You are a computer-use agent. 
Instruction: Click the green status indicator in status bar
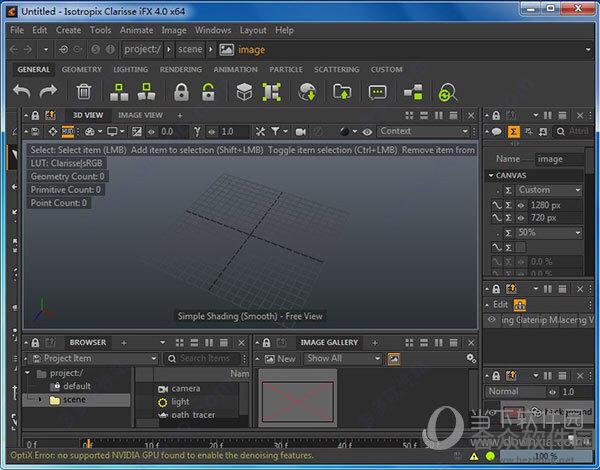(490, 456)
